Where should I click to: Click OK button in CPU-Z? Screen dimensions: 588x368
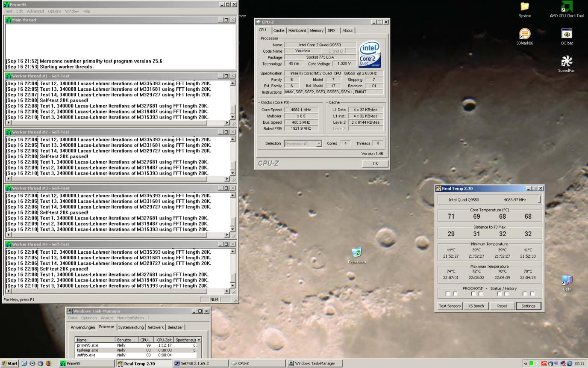[375, 163]
